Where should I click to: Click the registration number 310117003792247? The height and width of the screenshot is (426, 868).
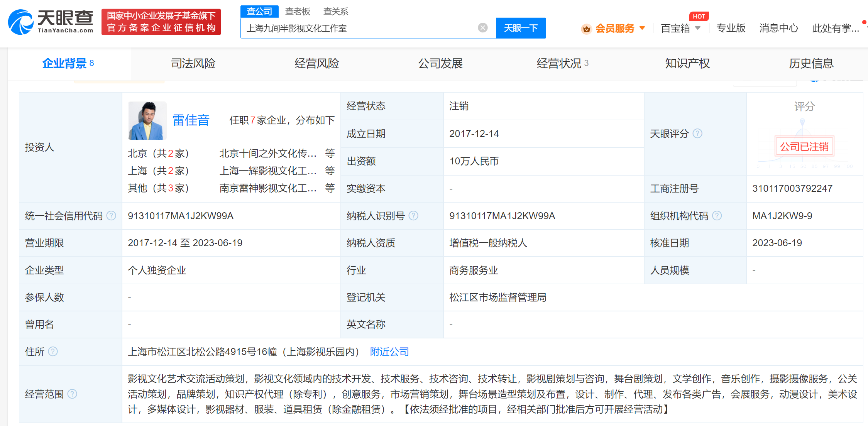coord(792,188)
